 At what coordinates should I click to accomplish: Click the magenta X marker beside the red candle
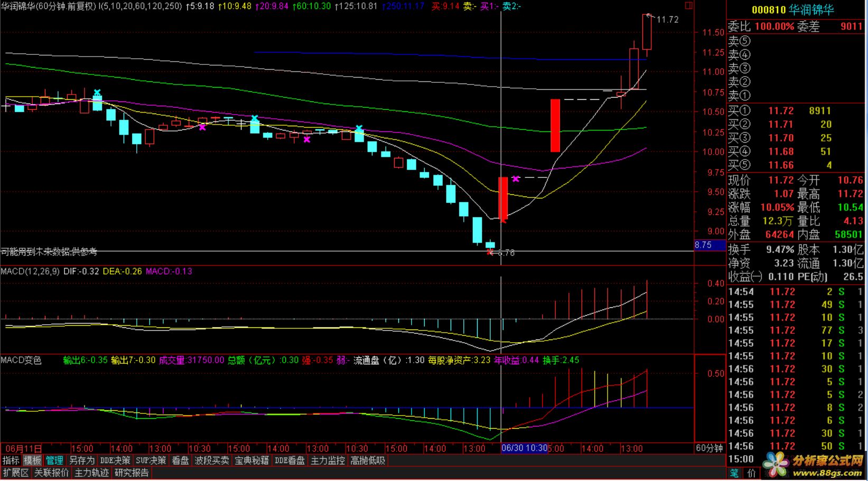[516, 179]
